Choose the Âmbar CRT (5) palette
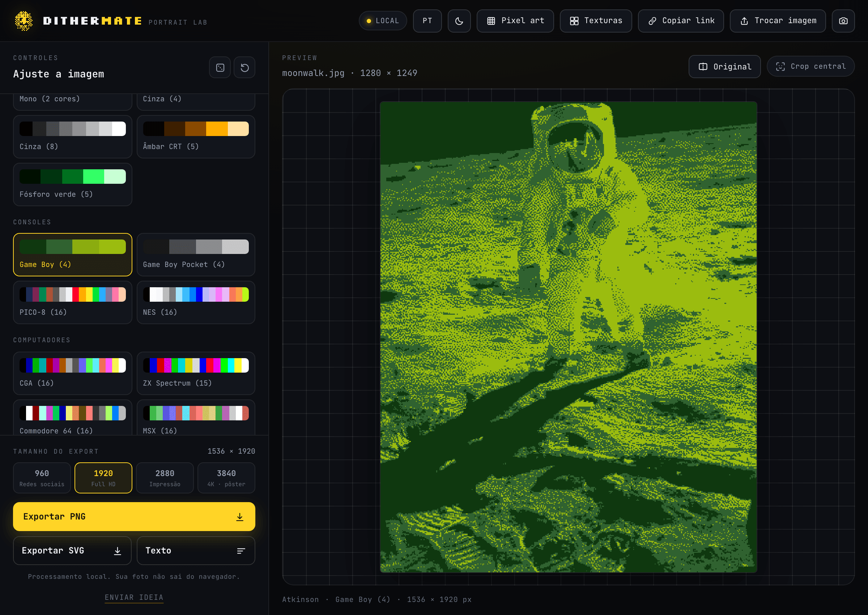This screenshot has width=868, height=615. [x=196, y=137]
